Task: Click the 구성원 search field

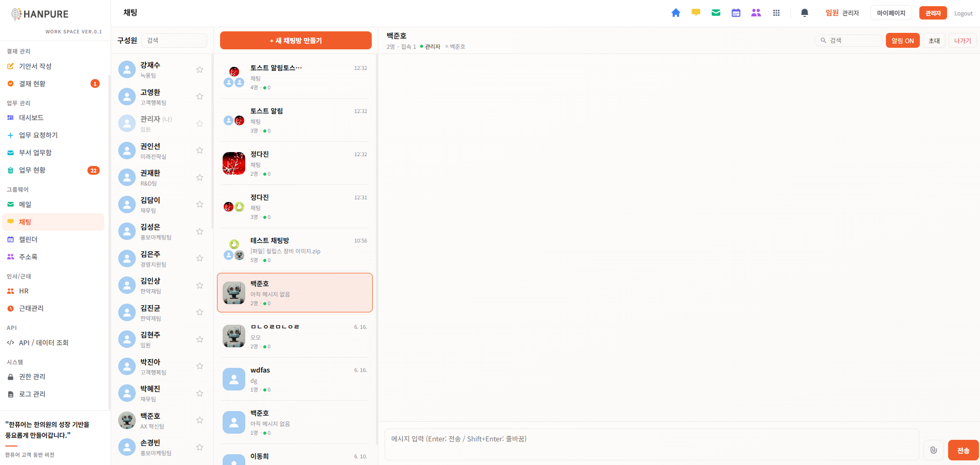Action: 174,41
